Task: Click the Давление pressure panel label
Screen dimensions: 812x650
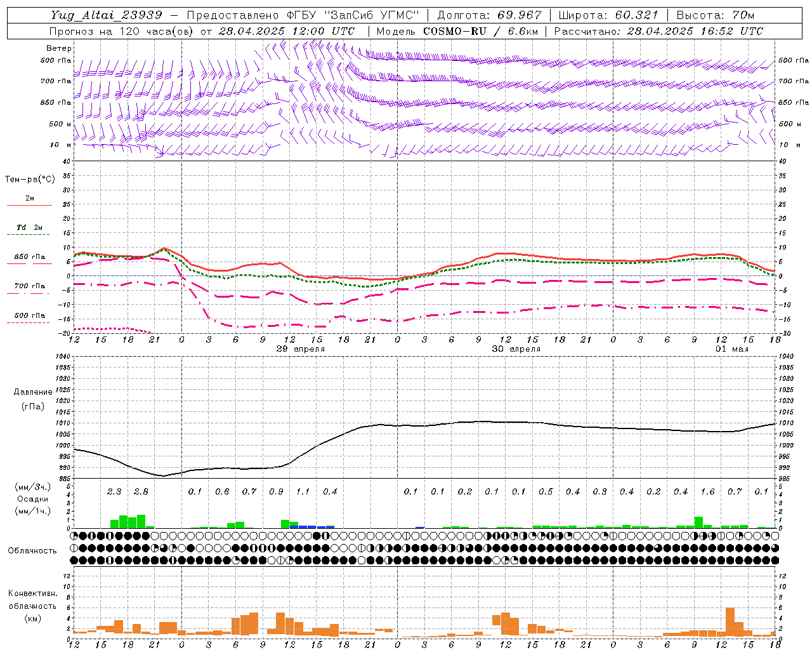Action: tap(33, 392)
